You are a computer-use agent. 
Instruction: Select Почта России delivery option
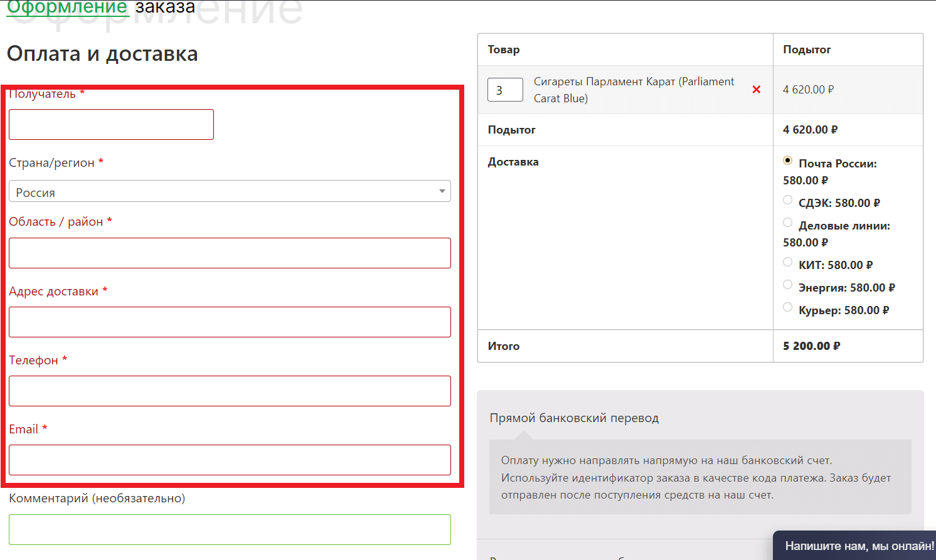click(x=787, y=161)
